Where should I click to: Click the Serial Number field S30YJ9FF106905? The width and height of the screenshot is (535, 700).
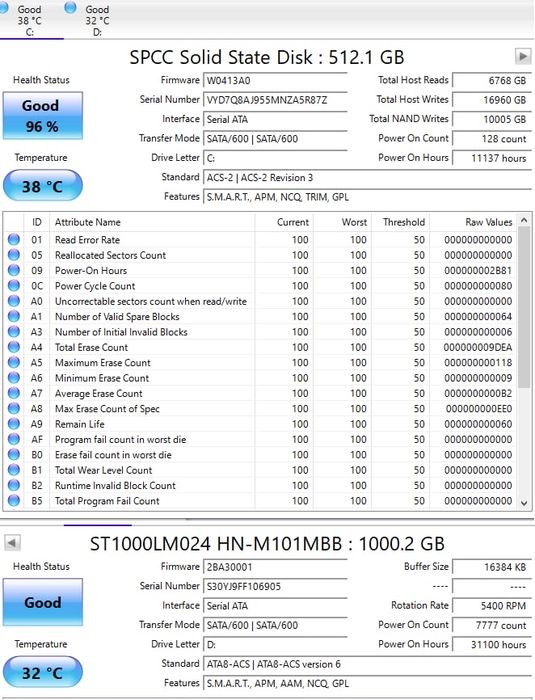pos(275,586)
